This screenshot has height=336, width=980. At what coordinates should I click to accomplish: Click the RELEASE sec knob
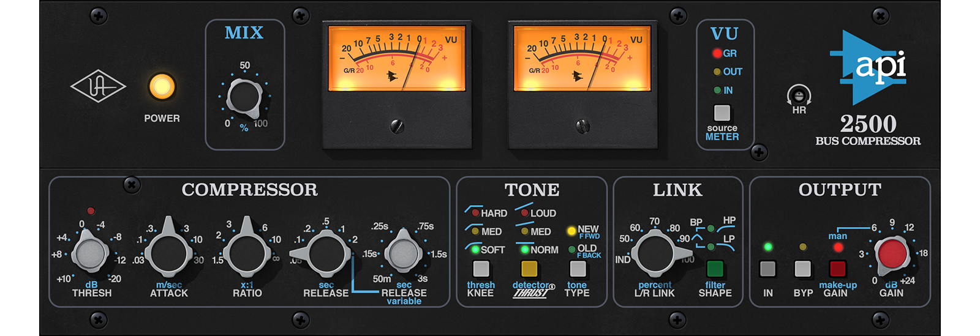[326, 253]
